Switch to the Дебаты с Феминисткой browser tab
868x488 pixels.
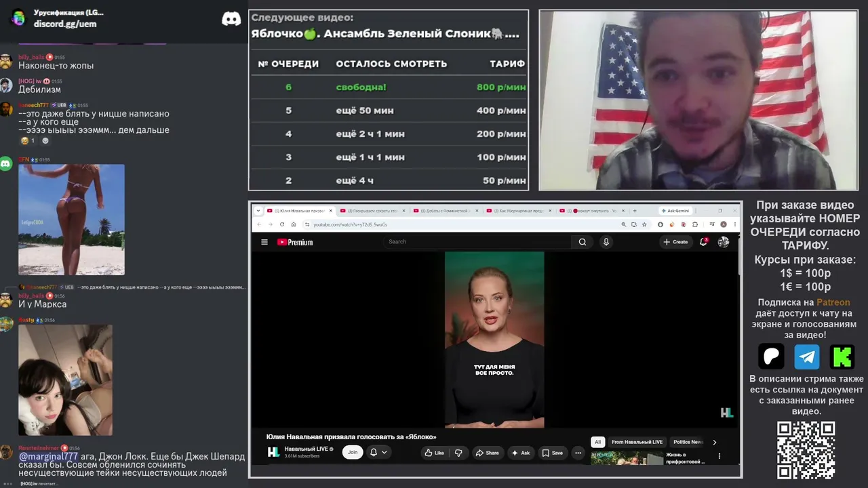click(x=446, y=211)
